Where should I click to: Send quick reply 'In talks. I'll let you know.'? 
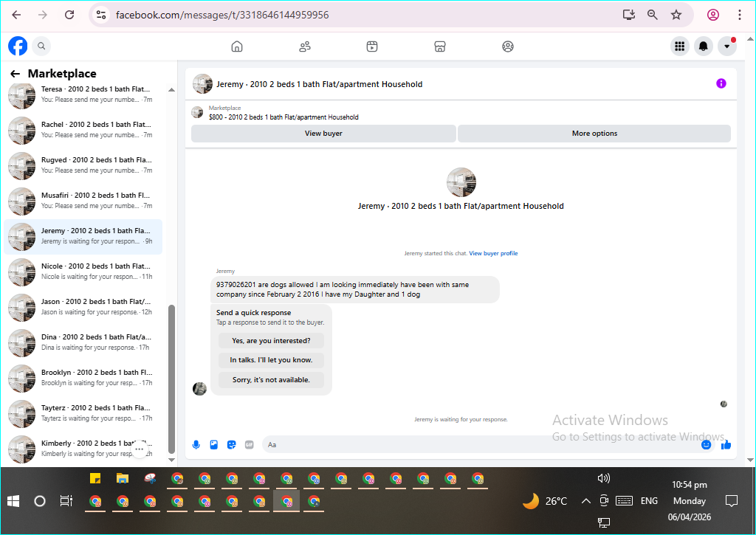click(x=271, y=360)
